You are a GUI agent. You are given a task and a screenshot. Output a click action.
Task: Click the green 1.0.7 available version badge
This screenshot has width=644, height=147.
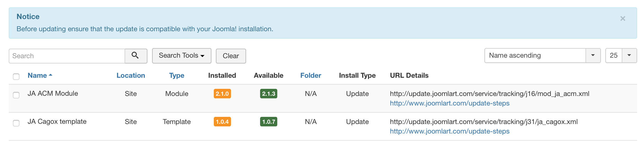269,122
